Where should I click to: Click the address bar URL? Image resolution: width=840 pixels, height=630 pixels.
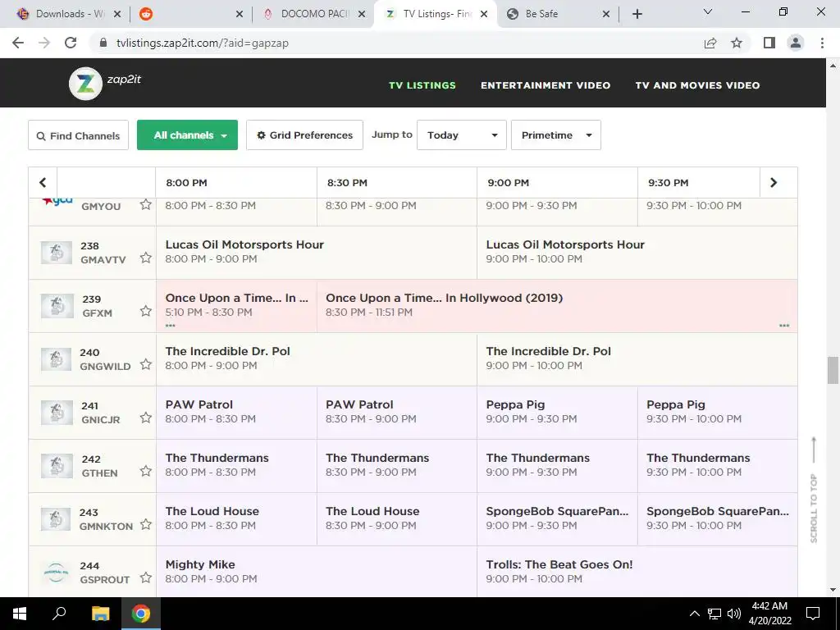(x=203, y=43)
